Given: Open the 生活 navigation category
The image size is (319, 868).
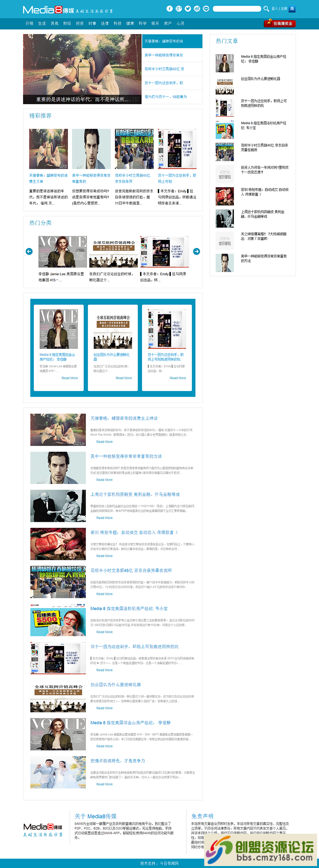Looking at the screenshot, I should pos(42,23).
